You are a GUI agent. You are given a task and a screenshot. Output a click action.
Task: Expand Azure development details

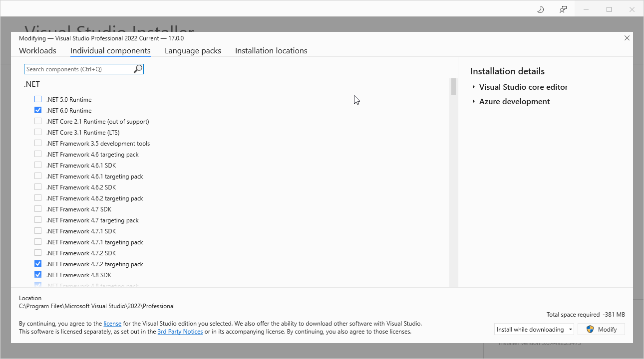tap(473, 102)
